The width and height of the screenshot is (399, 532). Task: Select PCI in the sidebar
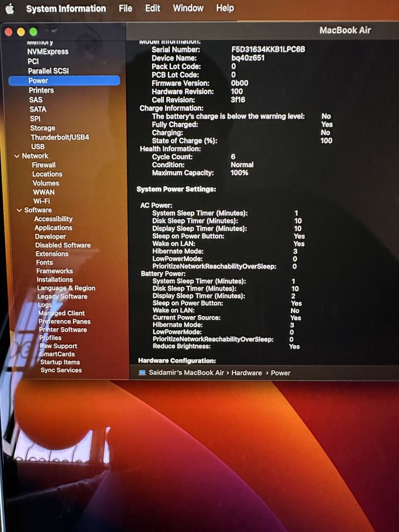point(33,61)
